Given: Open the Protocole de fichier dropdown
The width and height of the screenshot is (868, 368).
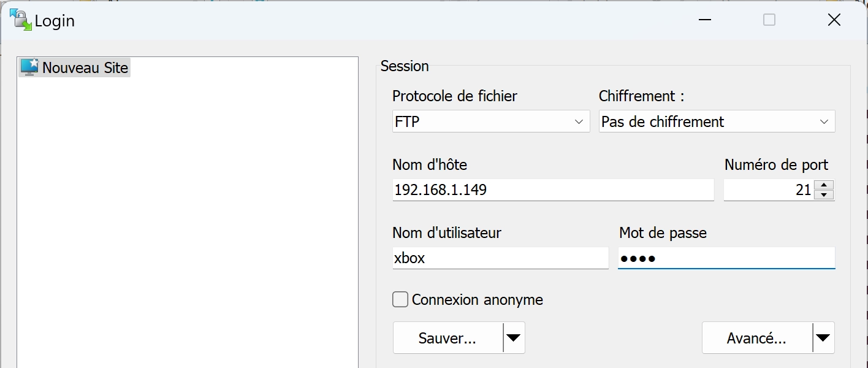Looking at the screenshot, I should tap(491, 121).
